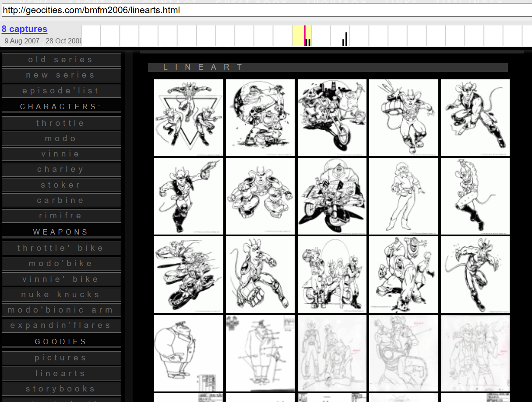Open the storybooks sidebar link
The width and height of the screenshot is (532, 402).
point(61,389)
